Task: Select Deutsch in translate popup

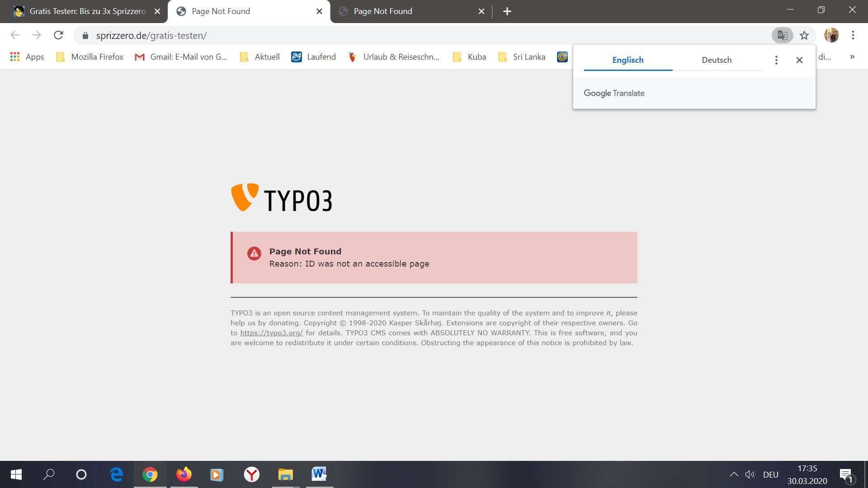Action: tap(717, 60)
